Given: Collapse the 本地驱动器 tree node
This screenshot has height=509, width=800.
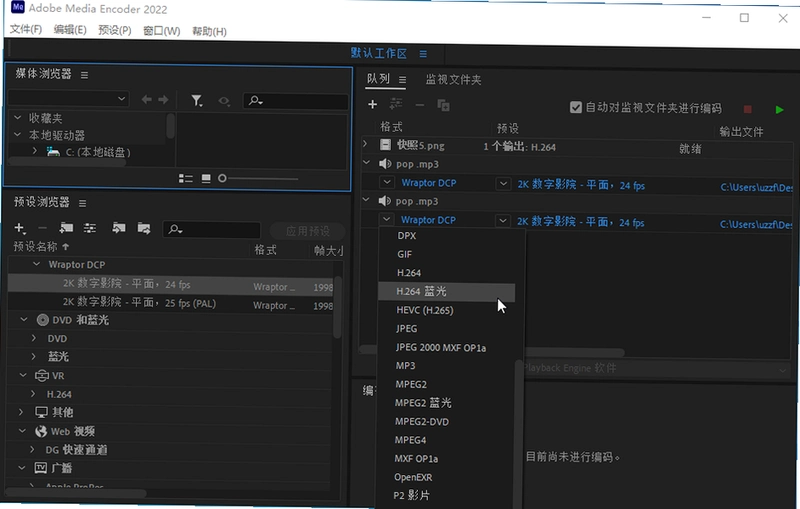Looking at the screenshot, I should [x=17, y=135].
